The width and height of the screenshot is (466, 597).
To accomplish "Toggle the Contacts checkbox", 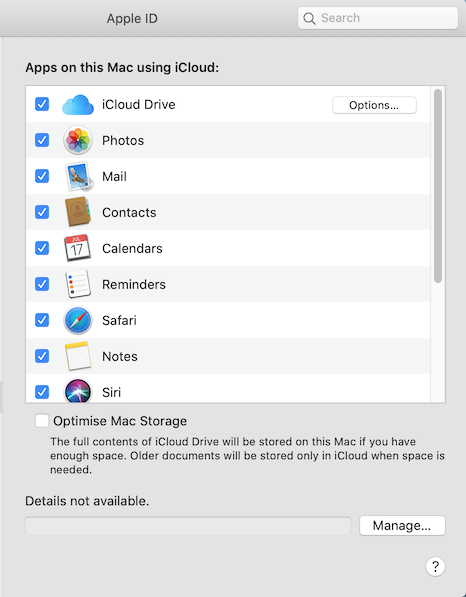I will 42,212.
